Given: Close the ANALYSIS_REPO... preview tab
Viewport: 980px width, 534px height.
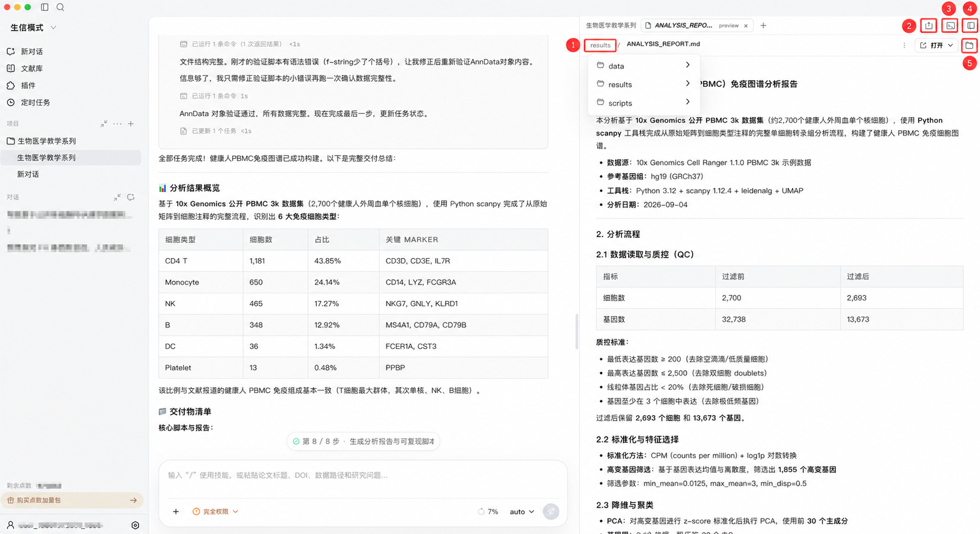Looking at the screenshot, I should (x=746, y=26).
